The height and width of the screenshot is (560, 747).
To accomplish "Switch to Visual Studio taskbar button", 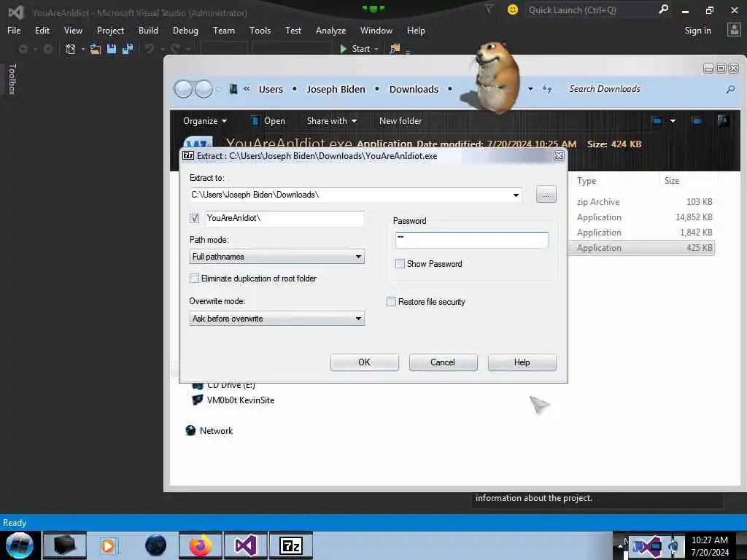I will pyautogui.click(x=246, y=545).
